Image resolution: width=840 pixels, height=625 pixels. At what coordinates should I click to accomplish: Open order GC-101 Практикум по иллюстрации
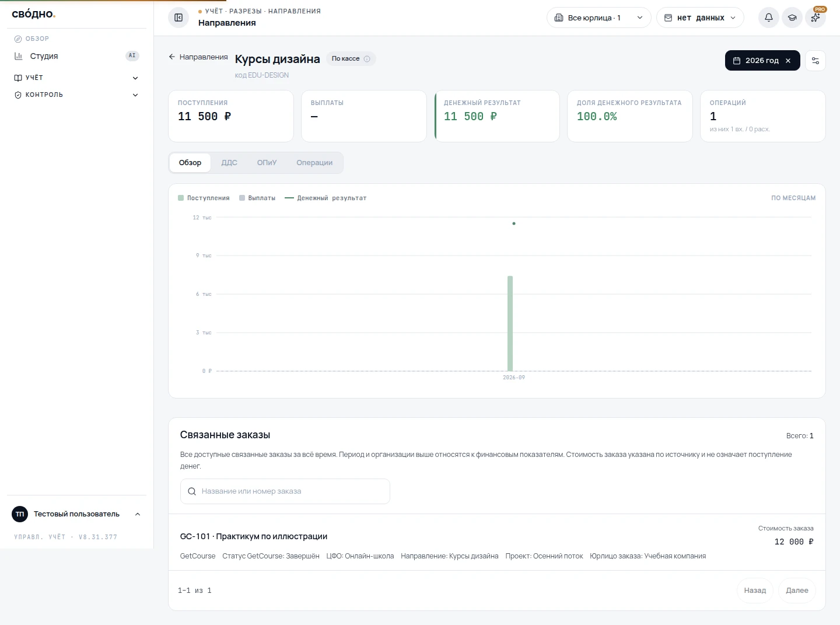coord(254,536)
